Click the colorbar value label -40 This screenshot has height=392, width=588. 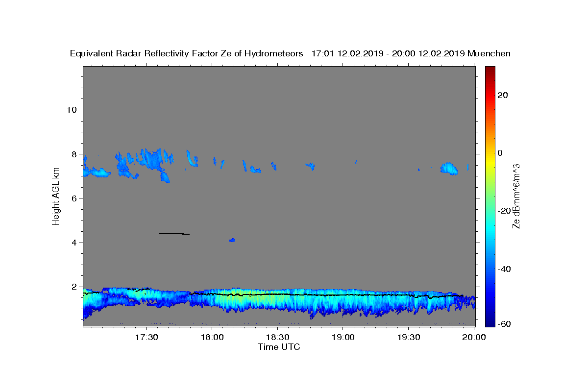tap(505, 269)
